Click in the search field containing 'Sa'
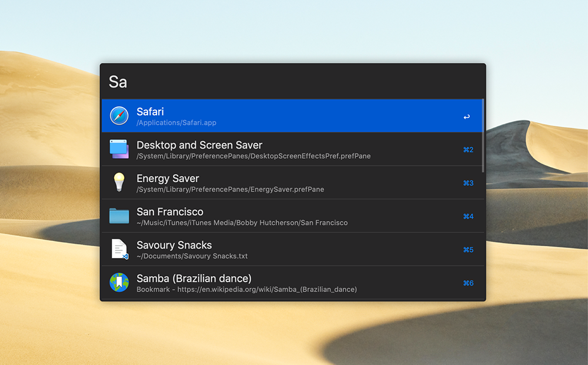The height and width of the screenshot is (365, 588). tap(293, 82)
